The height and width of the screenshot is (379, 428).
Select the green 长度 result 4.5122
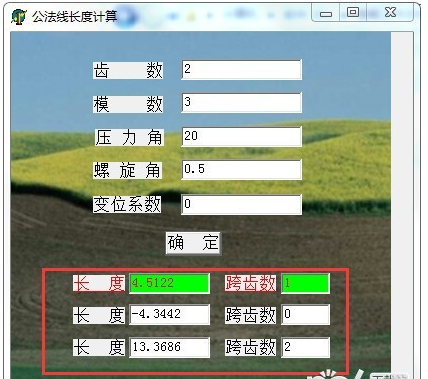(170, 283)
